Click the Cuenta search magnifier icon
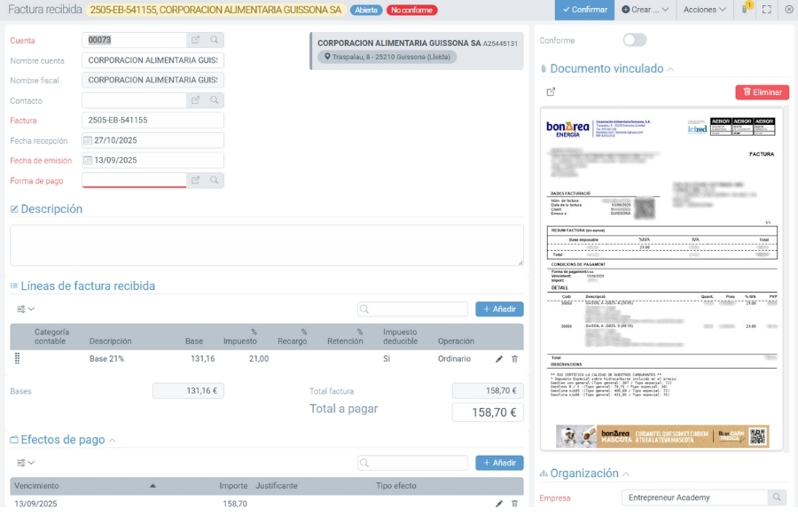Screen dimensions: 798x532 (215, 40)
